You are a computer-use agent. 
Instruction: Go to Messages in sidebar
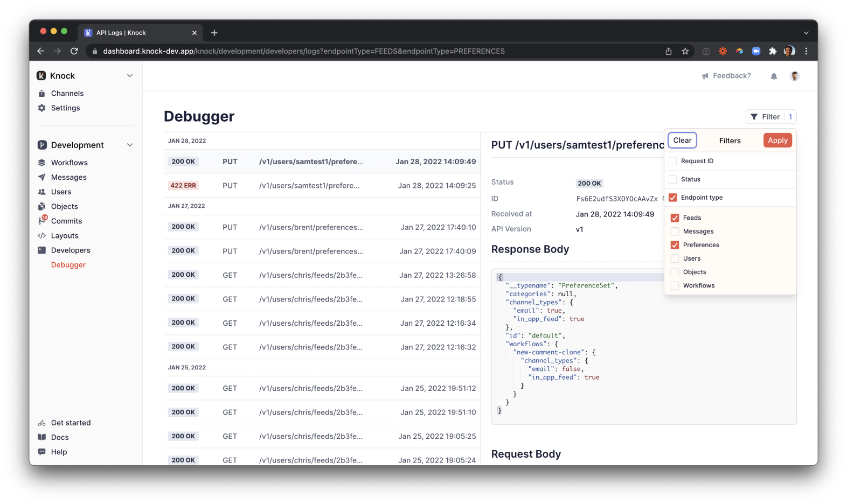tap(69, 177)
